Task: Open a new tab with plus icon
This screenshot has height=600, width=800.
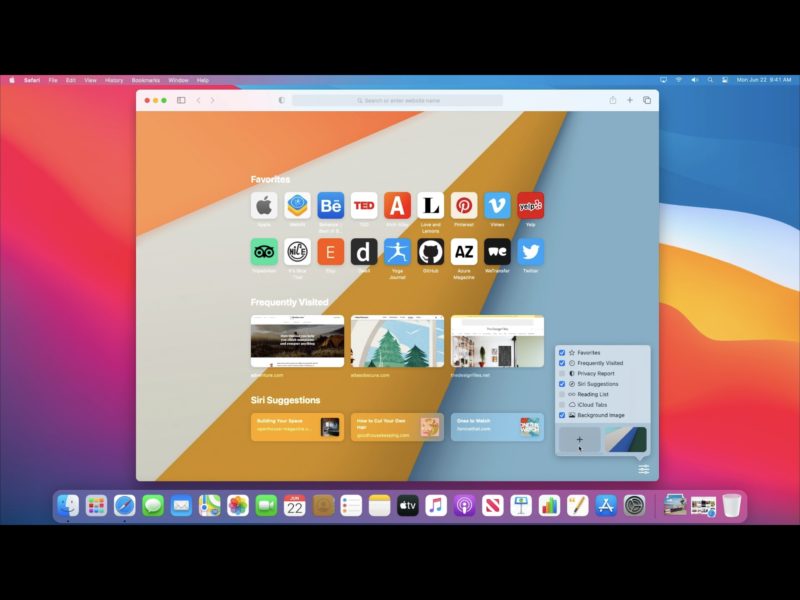Action: coord(630,100)
